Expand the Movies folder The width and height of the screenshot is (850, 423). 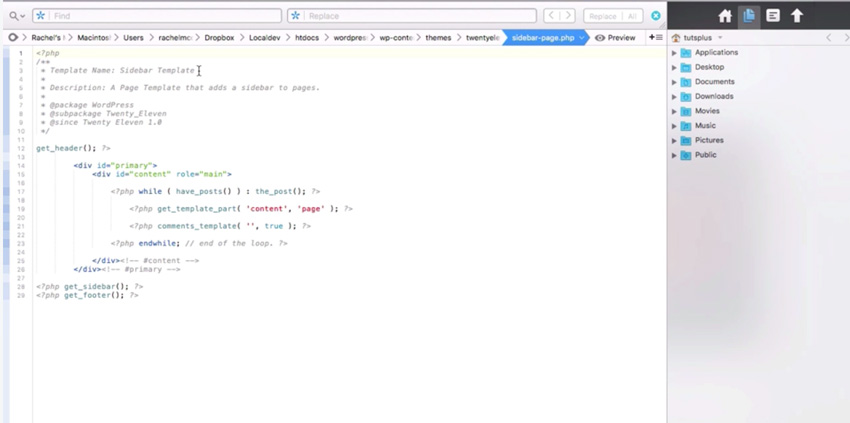click(x=674, y=111)
